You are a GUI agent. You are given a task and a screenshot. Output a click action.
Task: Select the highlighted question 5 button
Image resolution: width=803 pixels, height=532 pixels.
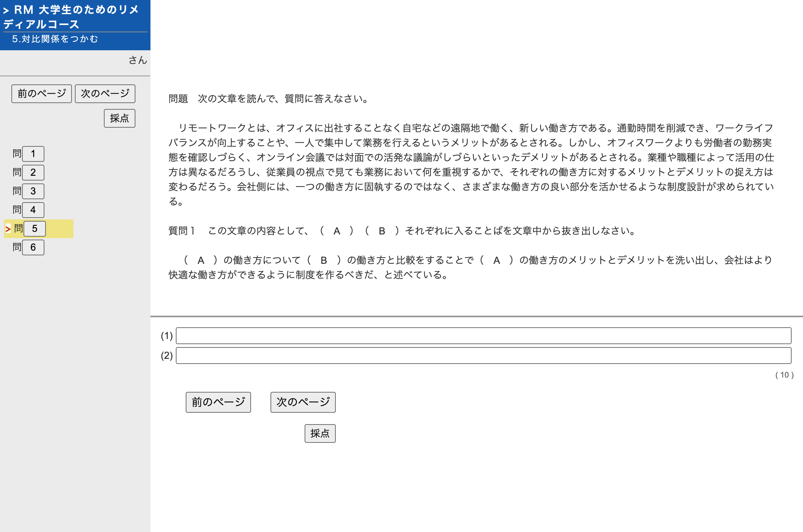click(35, 229)
